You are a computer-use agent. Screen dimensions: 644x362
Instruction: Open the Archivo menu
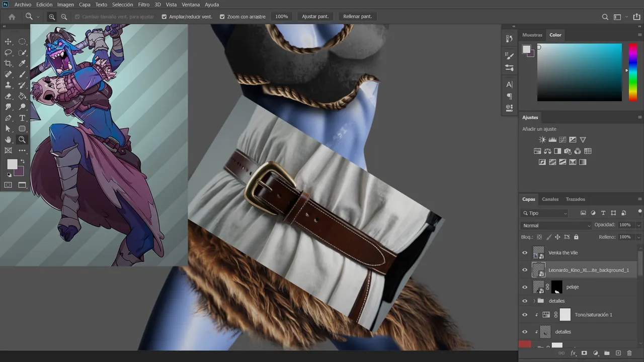click(23, 5)
